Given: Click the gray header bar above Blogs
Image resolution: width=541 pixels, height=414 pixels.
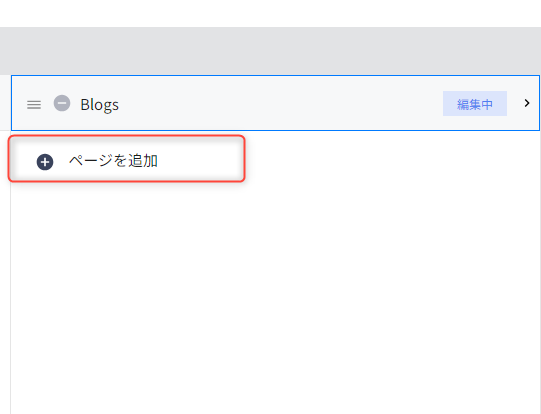Looking at the screenshot, I should pos(270,51).
